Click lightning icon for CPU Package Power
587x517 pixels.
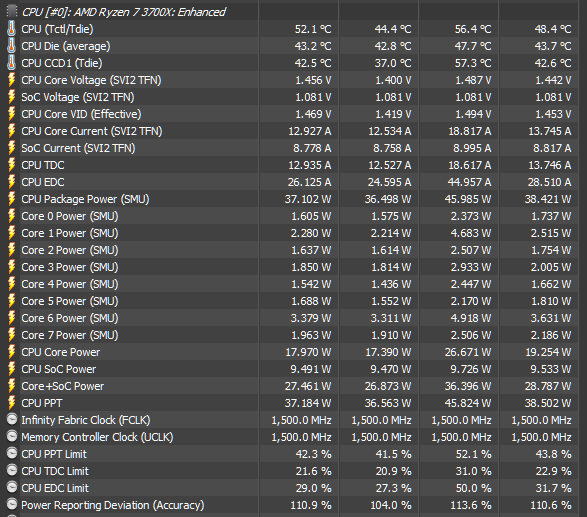[x=12, y=199]
